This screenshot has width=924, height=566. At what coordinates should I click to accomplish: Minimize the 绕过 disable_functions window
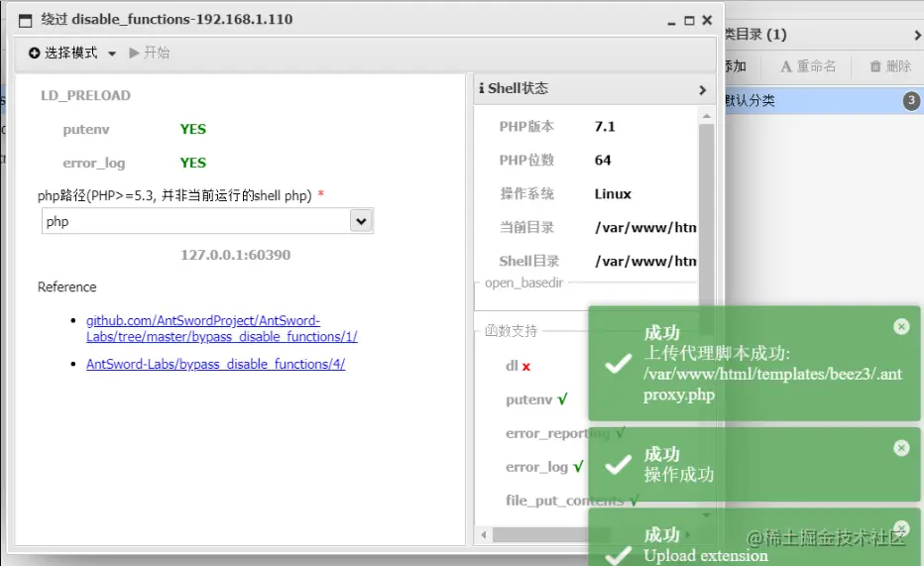671,21
